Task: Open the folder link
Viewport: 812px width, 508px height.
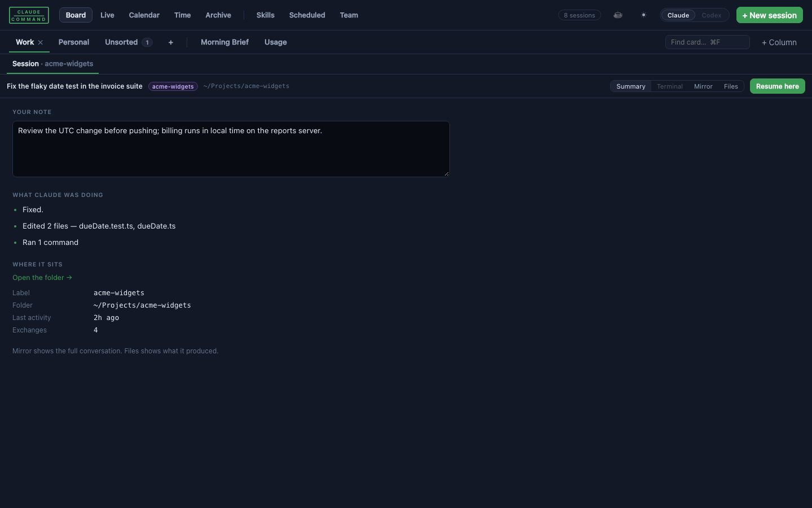Action: point(42,278)
